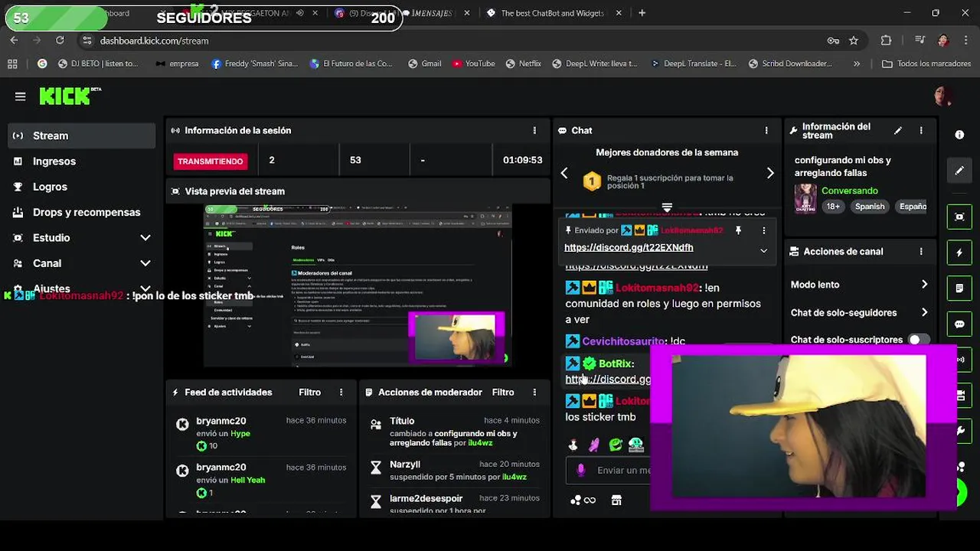Expand the Estudio sidebar section
The height and width of the screenshot is (551, 980).
pyautogui.click(x=145, y=238)
